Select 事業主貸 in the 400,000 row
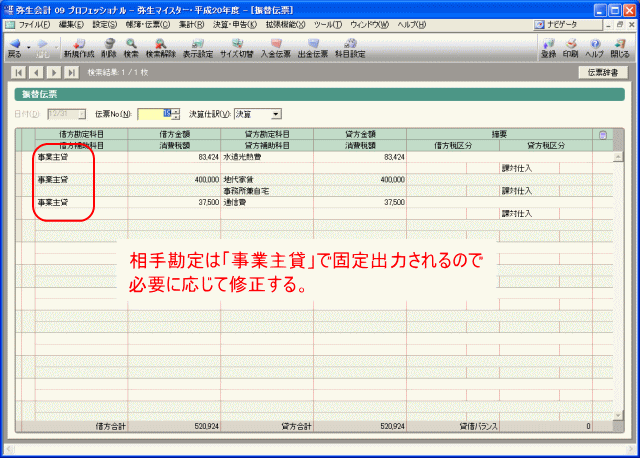This screenshot has width=640, height=458. pos(53,180)
